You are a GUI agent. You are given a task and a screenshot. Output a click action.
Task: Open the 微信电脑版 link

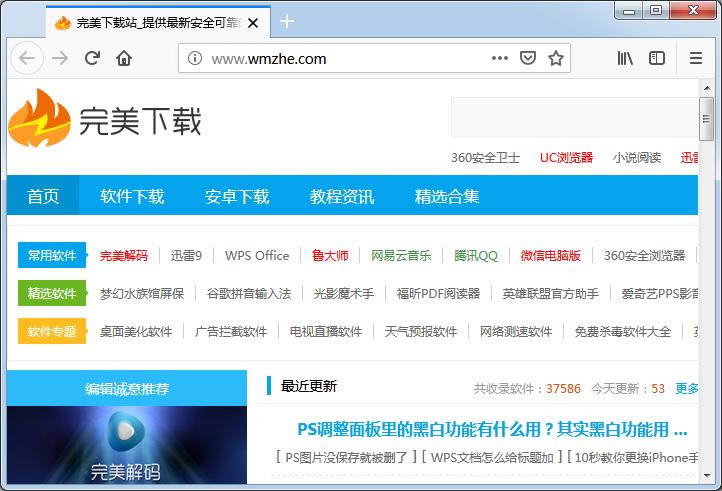(x=550, y=255)
